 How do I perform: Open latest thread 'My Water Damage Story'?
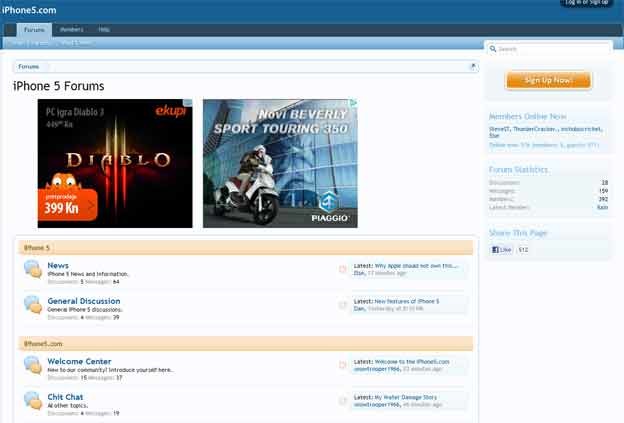(405, 397)
